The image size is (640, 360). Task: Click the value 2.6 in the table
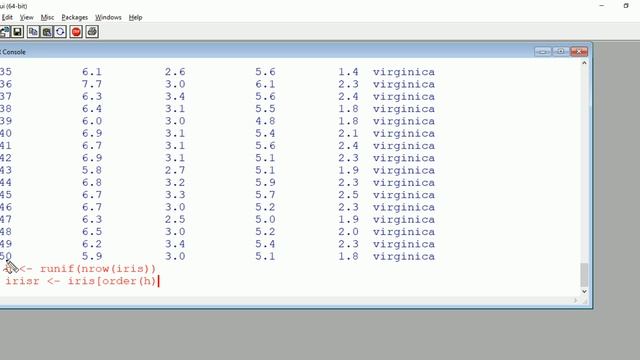click(x=175, y=72)
